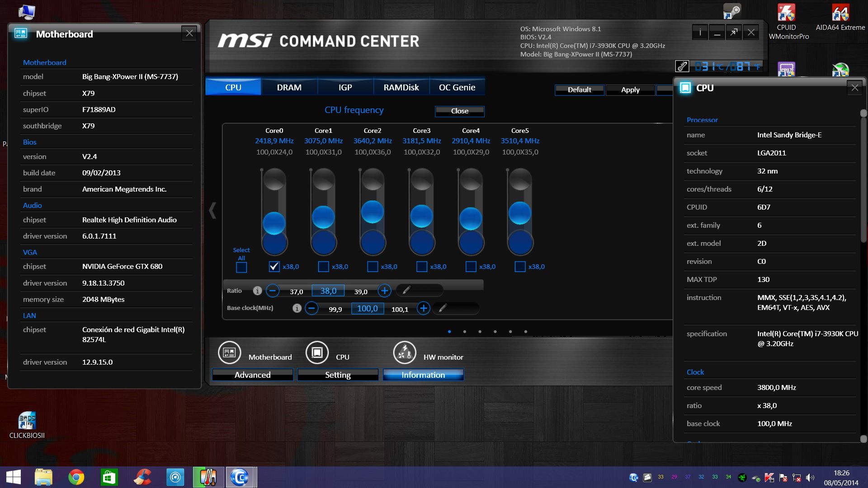The height and width of the screenshot is (488, 868).
Task: Click the Ratio 37,0 previous value
Action: (297, 291)
